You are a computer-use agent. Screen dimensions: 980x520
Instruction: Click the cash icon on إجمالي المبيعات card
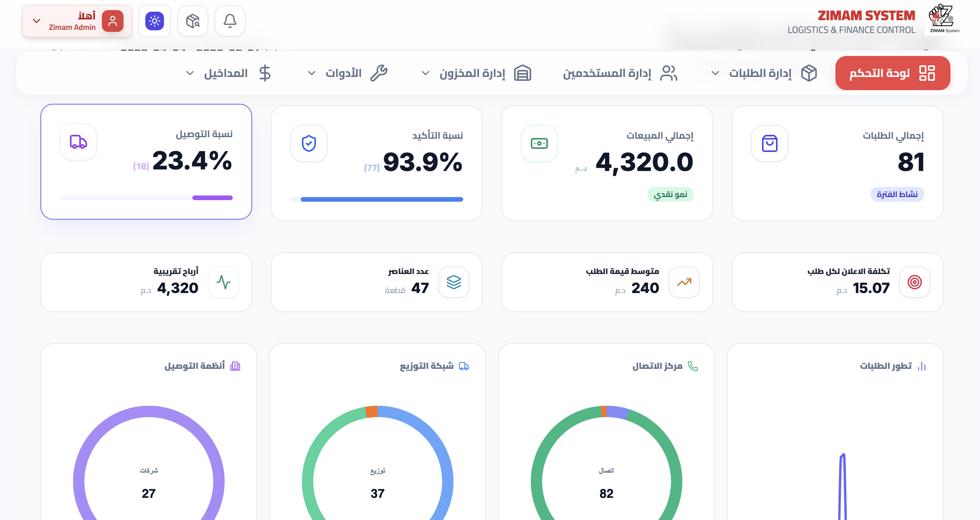click(x=539, y=143)
